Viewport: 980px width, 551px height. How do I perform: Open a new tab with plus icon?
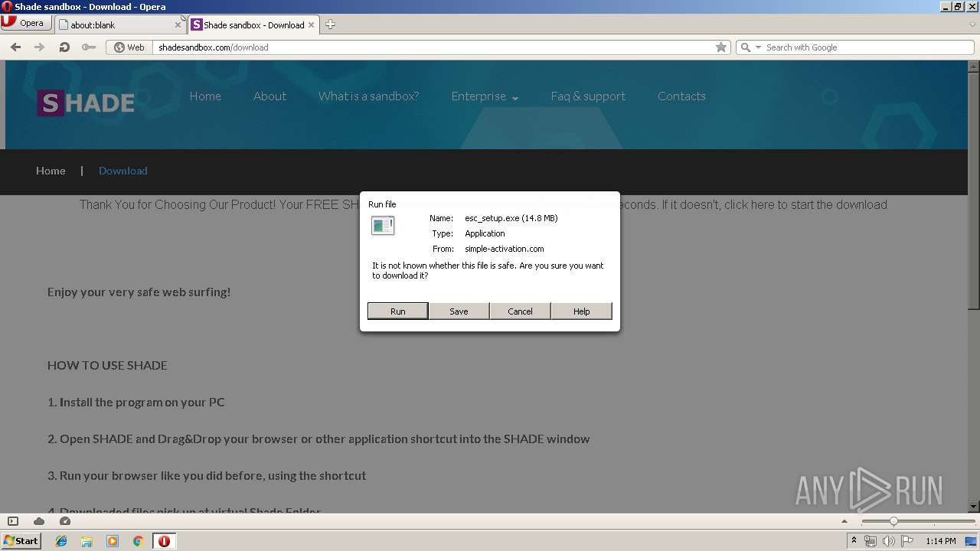(x=330, y=24)
